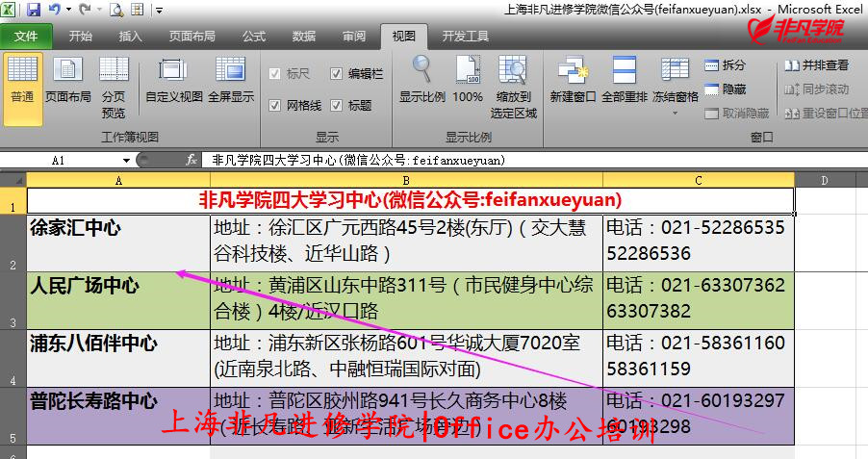Click 缩放到选定区域 (Zoom to Selection)
Image resolution: width=868 pixels, height=459 pixels.
pos(513,88)
